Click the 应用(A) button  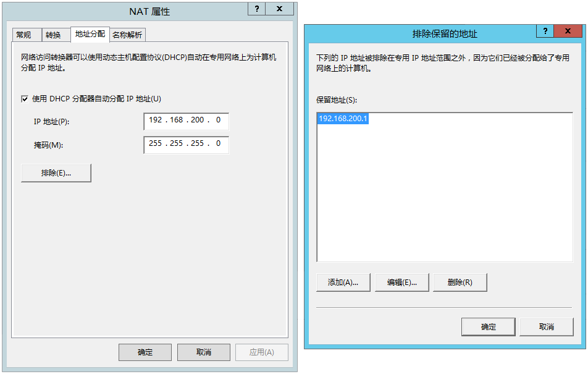pyautogui.click(x=262, y=352)
